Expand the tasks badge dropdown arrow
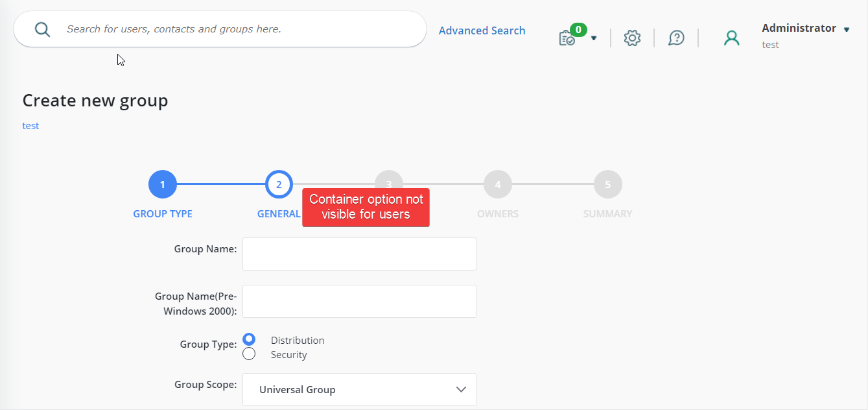The height and width of the screenshot is (410, 868). click(594, 39)
